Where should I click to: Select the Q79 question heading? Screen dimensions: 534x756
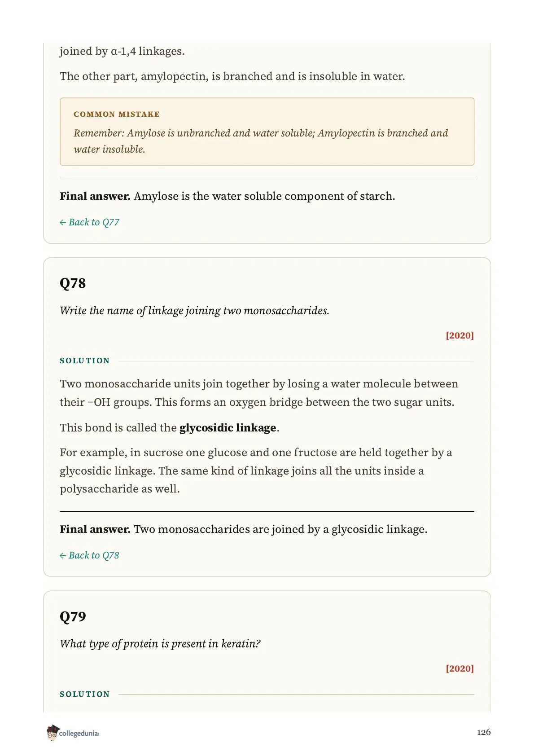pyautogui.click(x=73, y=616)
